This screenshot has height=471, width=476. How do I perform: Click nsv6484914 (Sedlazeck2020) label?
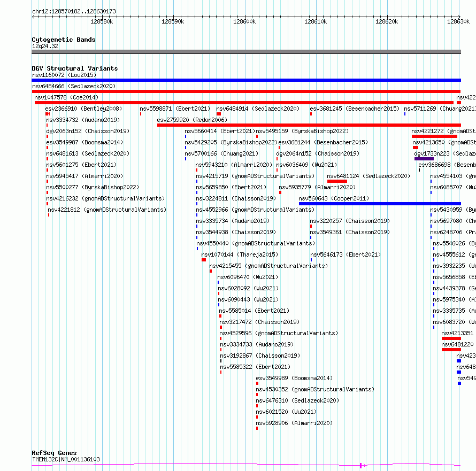pos(258,109)
